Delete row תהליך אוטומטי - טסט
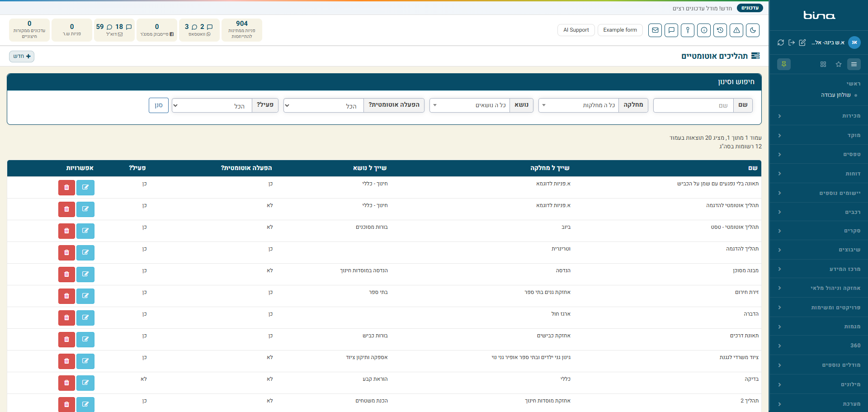Screen dimensions: 868x412 click(x=66, y=231)
